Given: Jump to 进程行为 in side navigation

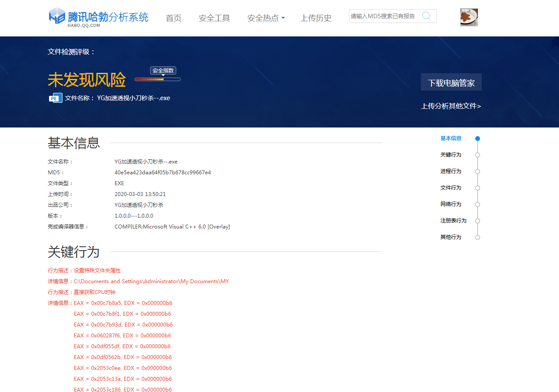Looking at the screenshot, I should coord(451,171).
